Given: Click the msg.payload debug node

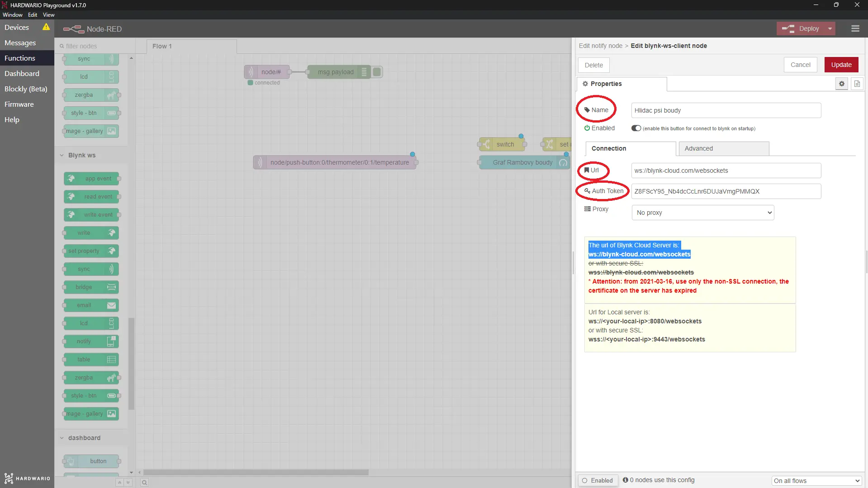Looking at the screenshot, I should pyautogui.click(x=339, y=72).
